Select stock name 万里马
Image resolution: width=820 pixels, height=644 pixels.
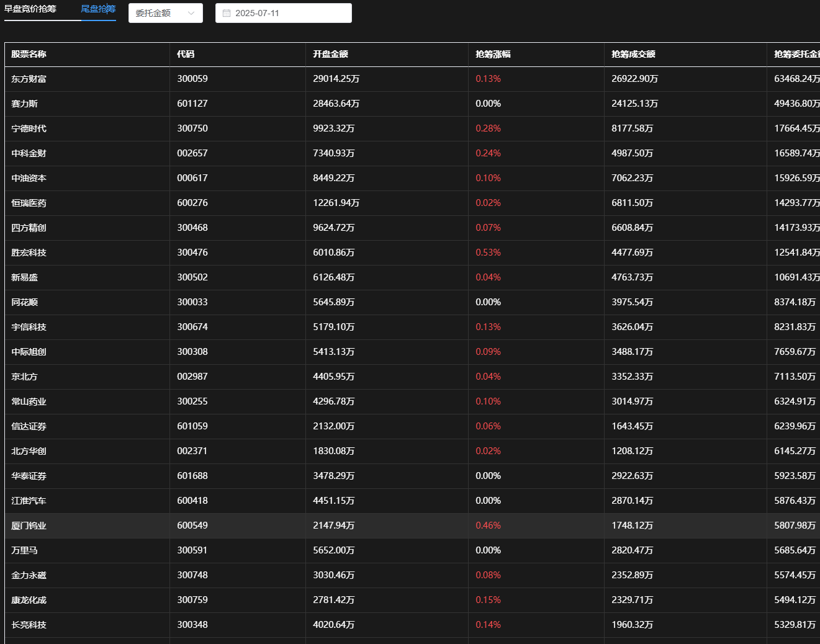tap(25, 551)
